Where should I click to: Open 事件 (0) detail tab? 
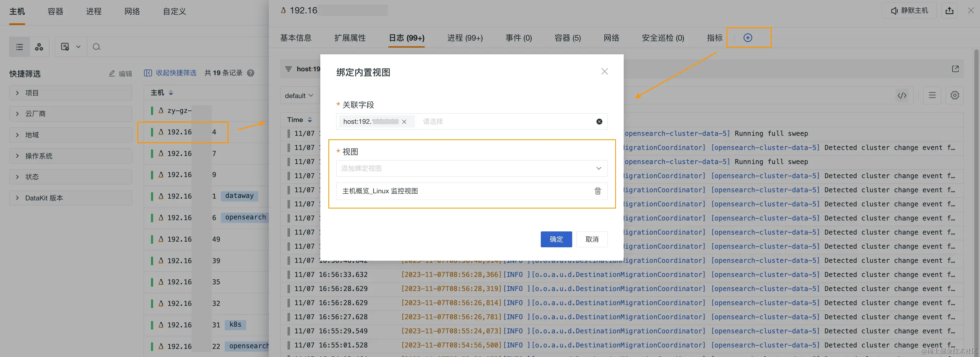pyautogui.click(x=519, y=38)
